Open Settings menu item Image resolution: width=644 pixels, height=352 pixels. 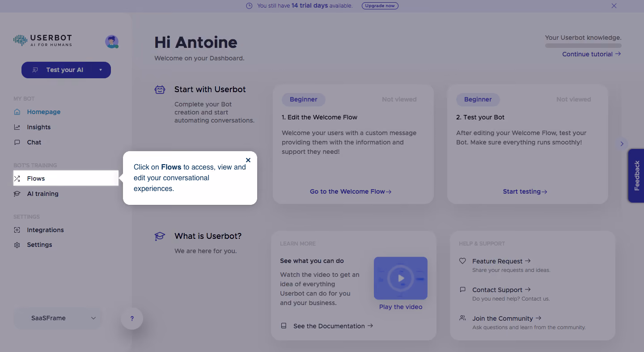39,245
